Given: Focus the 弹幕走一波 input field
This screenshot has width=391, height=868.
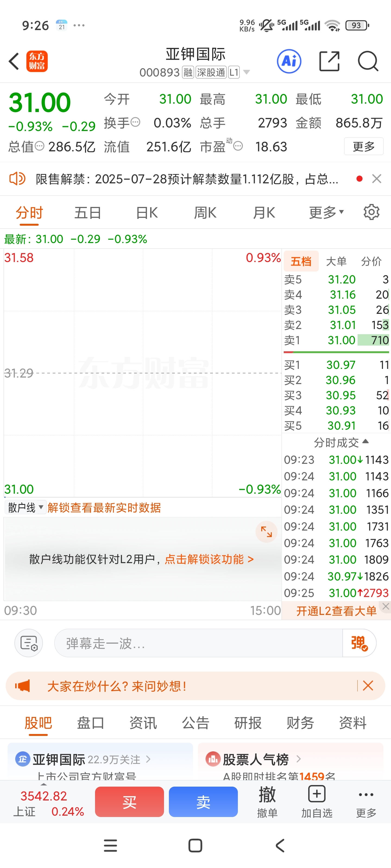Looking at the screenshot, I should coord(198,643).
